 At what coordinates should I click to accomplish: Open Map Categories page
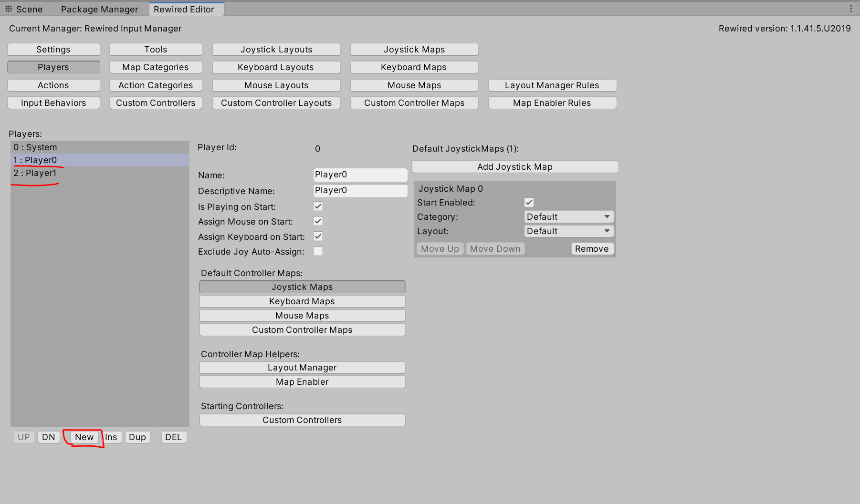[x=156, y=67]
